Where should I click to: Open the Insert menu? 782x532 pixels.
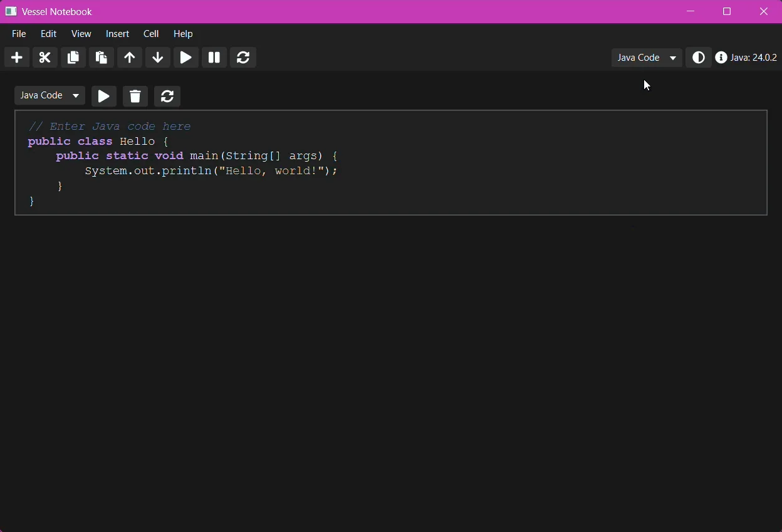(x=118, y=34)
